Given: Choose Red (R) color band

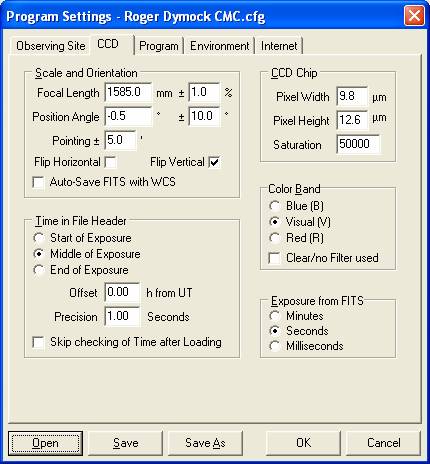Looking at the screenshot, I should [275, 238].
